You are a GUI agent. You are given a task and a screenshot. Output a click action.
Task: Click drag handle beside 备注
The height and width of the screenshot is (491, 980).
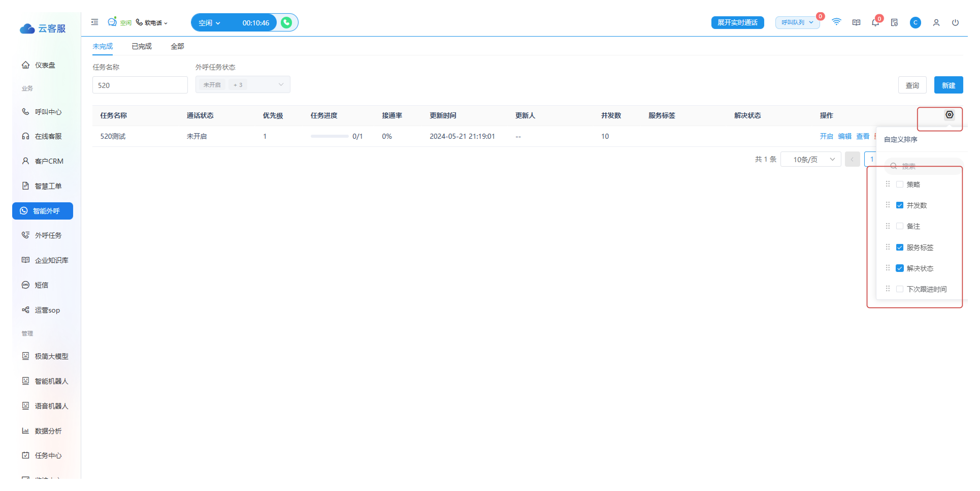[x=888, y=226]
